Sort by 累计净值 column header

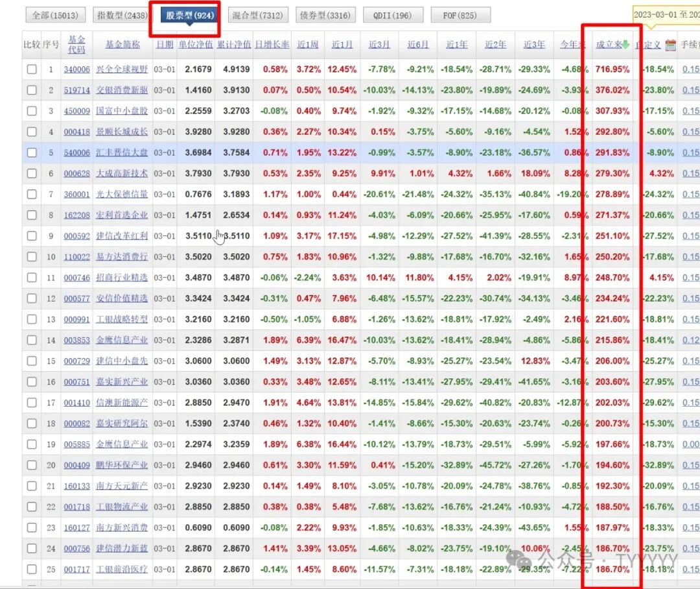[234, 45]
